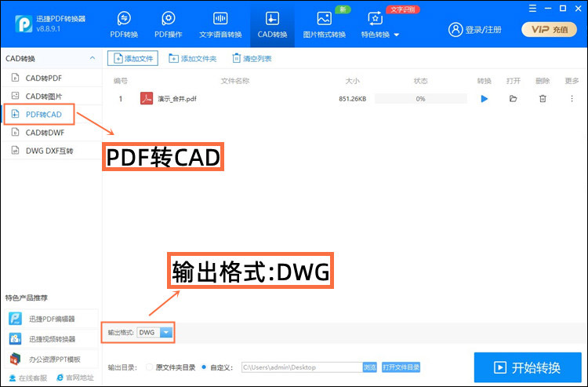Click the output directory path field

coord(303,367)
